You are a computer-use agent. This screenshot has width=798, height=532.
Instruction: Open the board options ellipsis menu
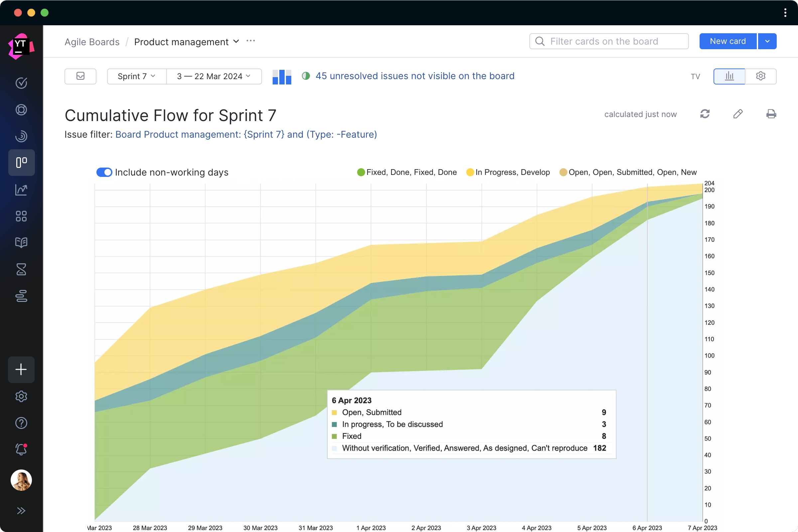(x=250, y=41)
